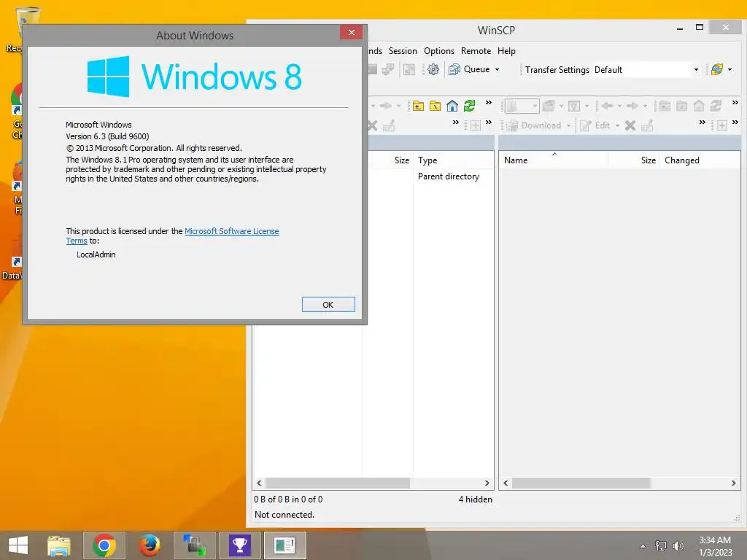Expand the remote back history dropdown arrow
This screenshot has width=747, height=560.
(619, 106)
